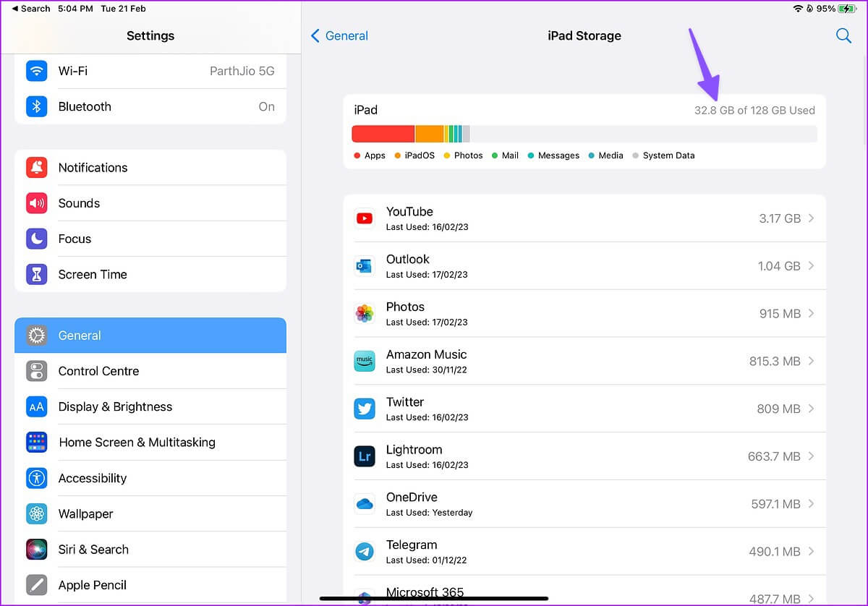The width and height of the screenshot is (868, 606).
Task: Tap the Amazon Music app icon
Action: [365, 361]
